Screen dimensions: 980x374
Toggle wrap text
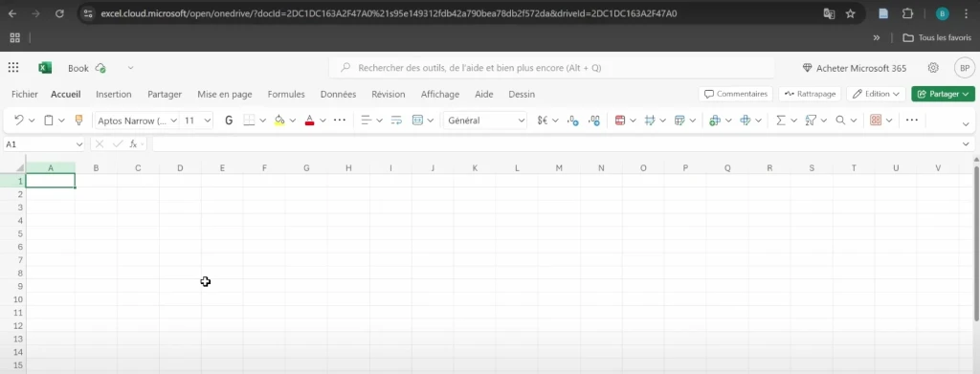[x=396, y=121]
